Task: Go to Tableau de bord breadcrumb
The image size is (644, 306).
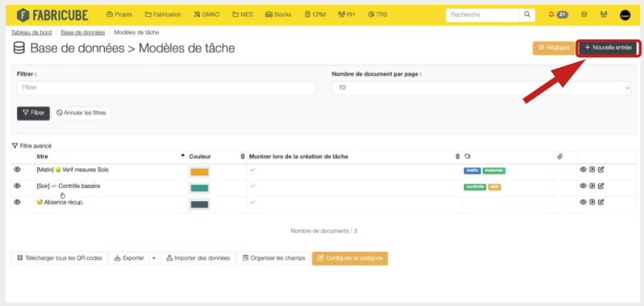Action: coord(31,32)
